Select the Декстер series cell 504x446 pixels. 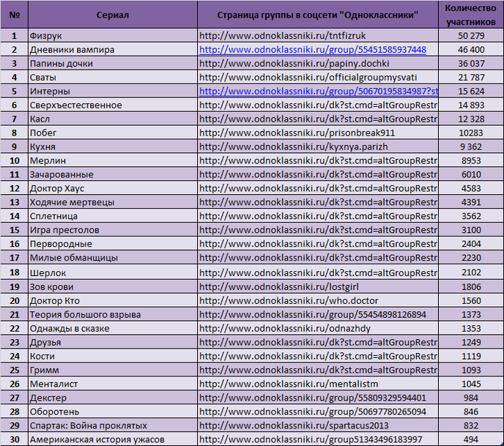tap(113, 398)
